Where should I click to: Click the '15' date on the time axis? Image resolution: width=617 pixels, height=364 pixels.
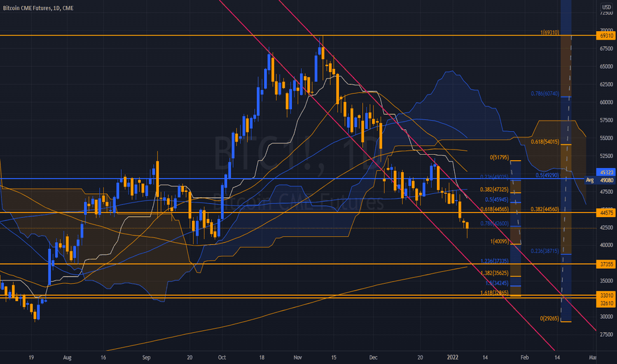point(334,357)
